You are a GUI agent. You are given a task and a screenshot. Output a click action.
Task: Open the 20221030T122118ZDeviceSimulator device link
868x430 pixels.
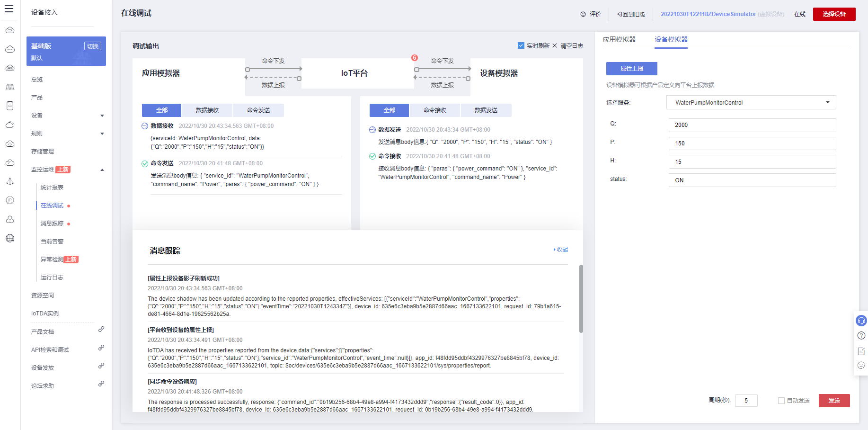pyautogui.click(x=709, y=14)
